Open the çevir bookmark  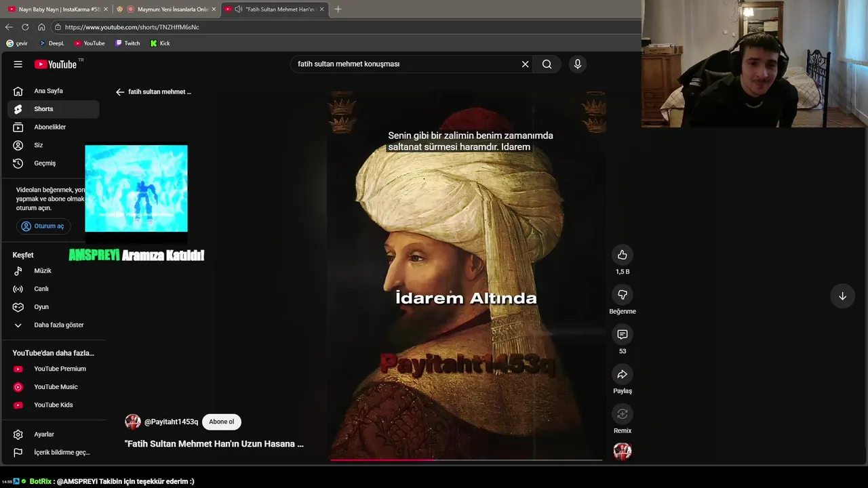click(x=17, y=43)
